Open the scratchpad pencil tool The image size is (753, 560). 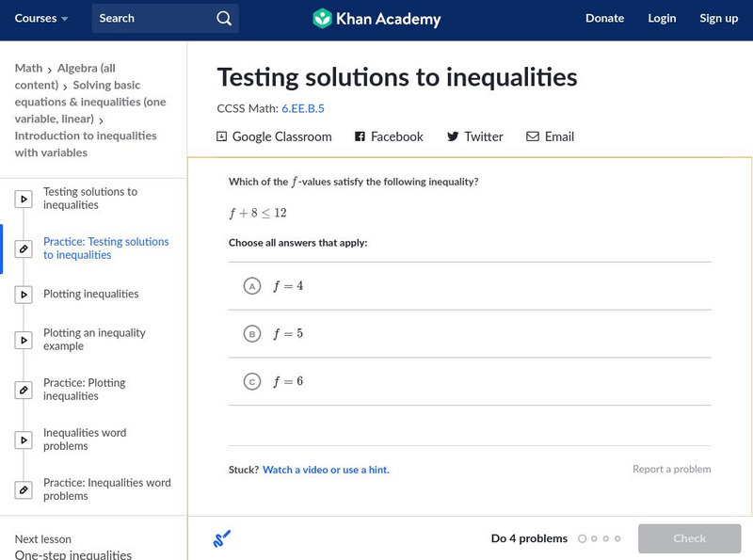pyautogui.click(x=222, y=538)
